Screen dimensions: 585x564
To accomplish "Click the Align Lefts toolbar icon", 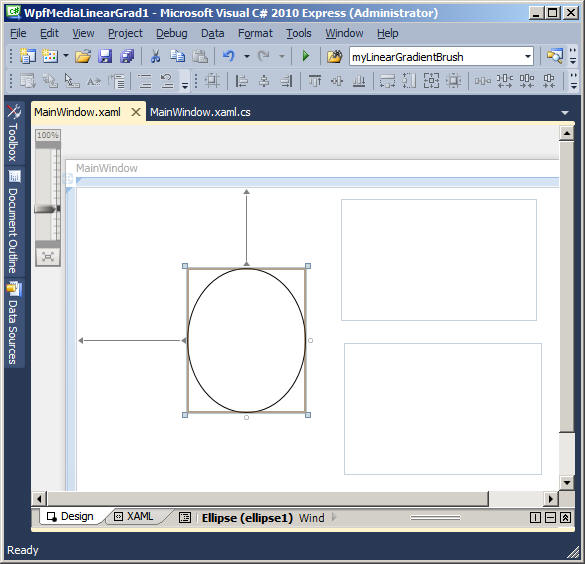I will [242, 81].
